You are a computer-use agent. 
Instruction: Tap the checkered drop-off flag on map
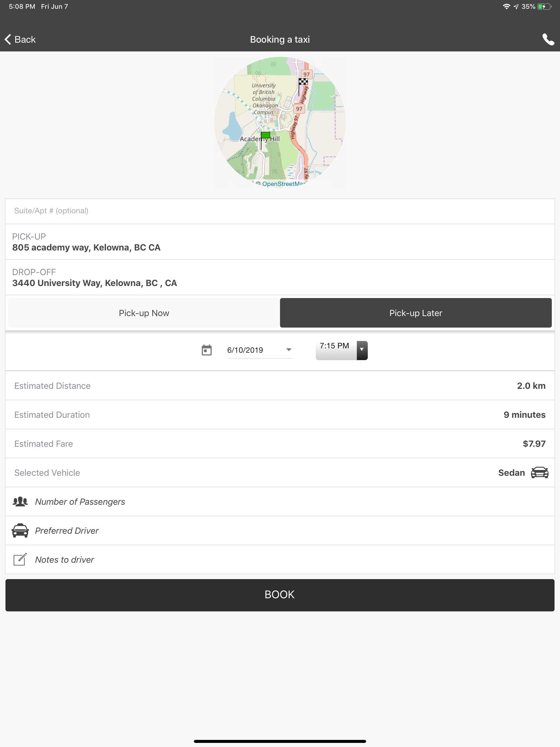[x=303, y=87]
